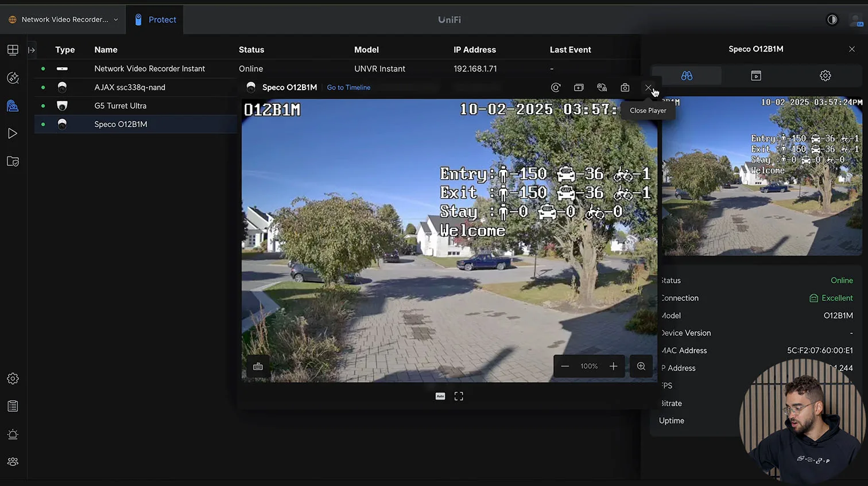Expand the collapsed side panel arrow
868x486 pixels.
tap(32, 50)
